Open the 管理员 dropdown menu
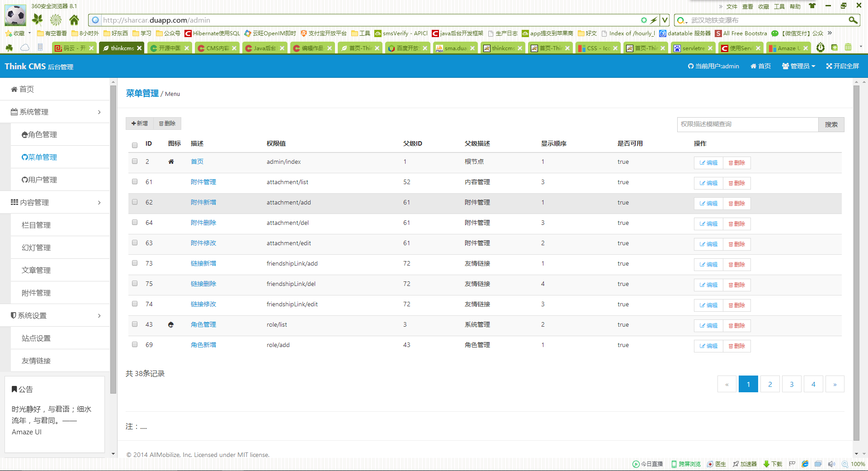 (799, 66)
